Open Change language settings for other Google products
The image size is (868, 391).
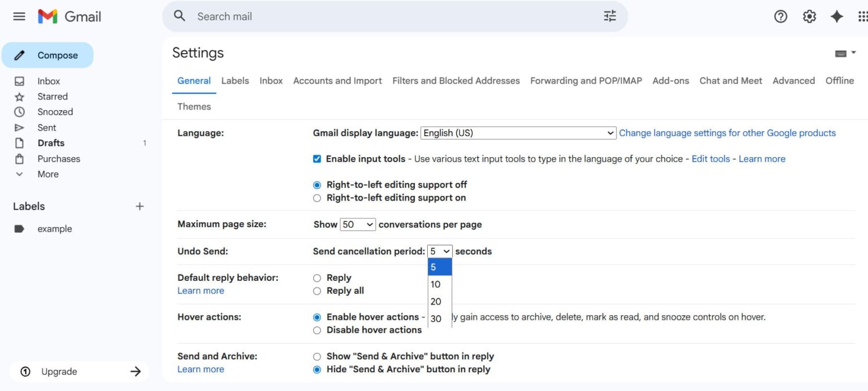pos(727,132)
